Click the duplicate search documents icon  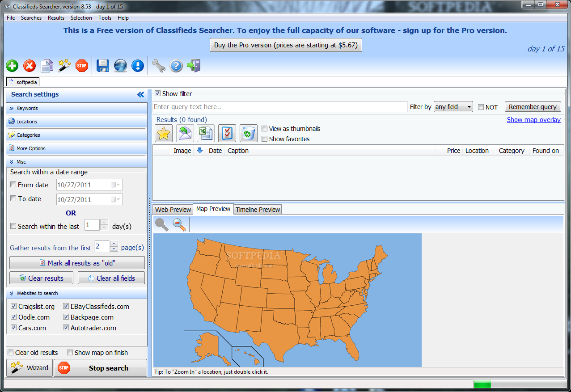point(47,66)
